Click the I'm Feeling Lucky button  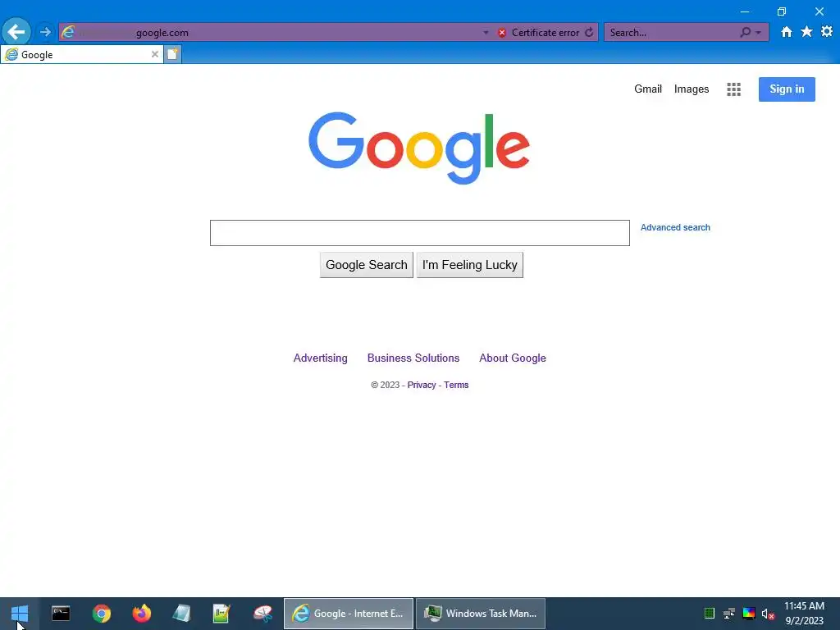tap(469, 265)
